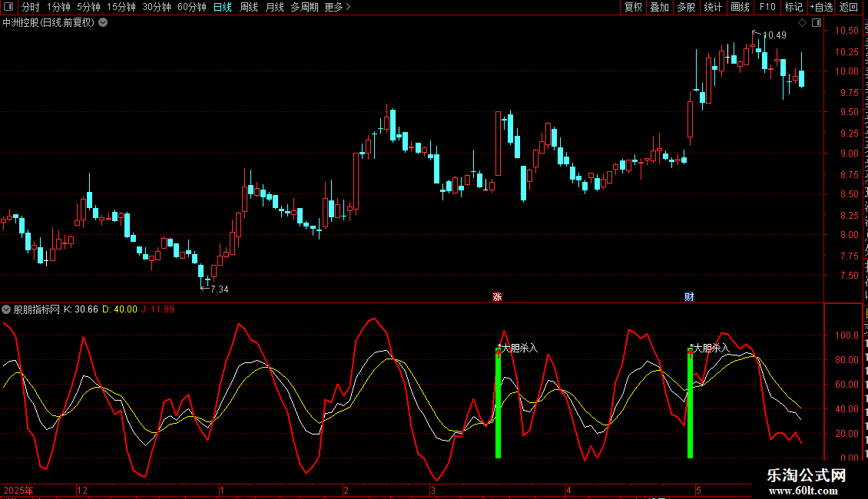Click the 20.00 indicator axis label
The width and height of the screenshot is (868, 499).
coord(847,434)
